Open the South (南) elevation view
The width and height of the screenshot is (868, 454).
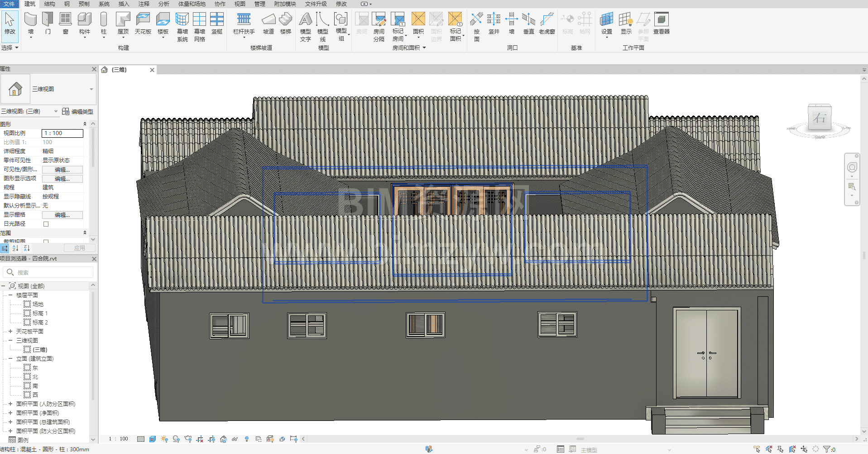[x=35, y=386]
